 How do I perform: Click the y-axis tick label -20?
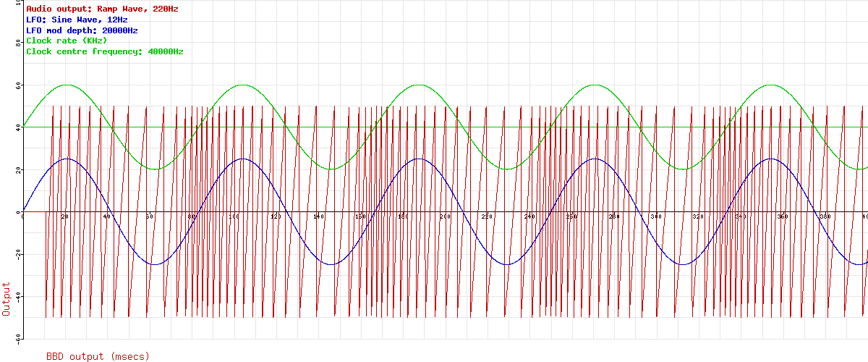18,254
